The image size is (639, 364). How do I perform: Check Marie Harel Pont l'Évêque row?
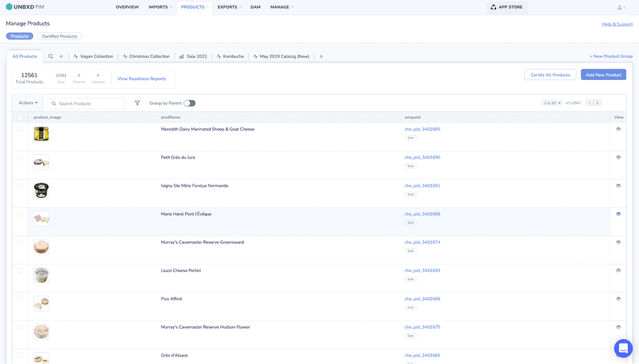(x=20, y=214)
